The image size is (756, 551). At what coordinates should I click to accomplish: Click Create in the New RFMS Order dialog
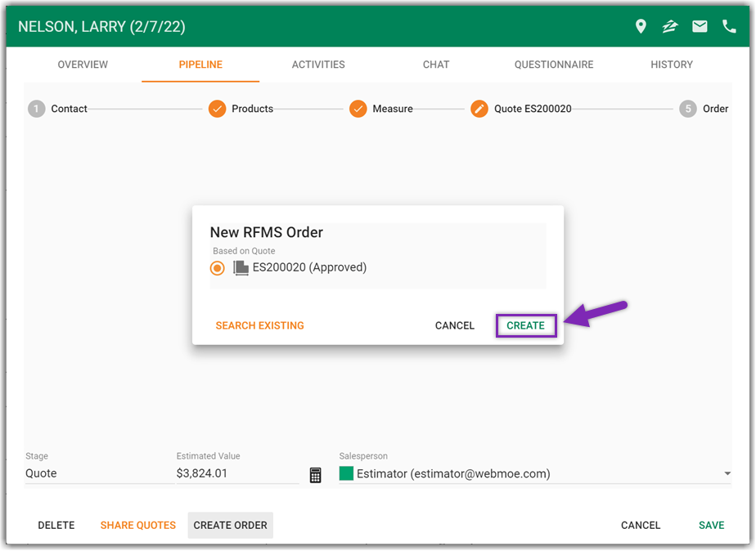pos(525,325)
